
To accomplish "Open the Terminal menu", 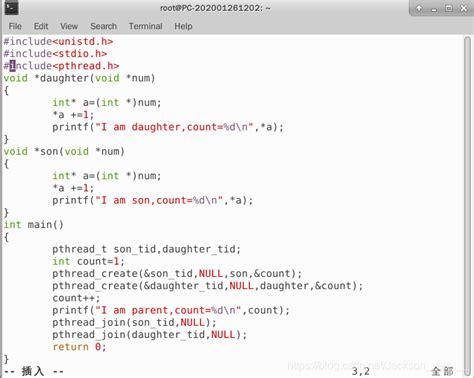I will [x=146, y=26].
